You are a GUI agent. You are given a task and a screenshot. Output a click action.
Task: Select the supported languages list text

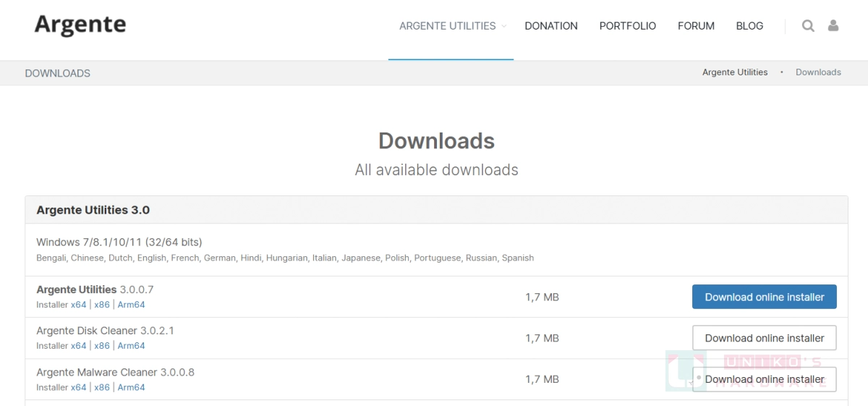click(x=285, y=258)
